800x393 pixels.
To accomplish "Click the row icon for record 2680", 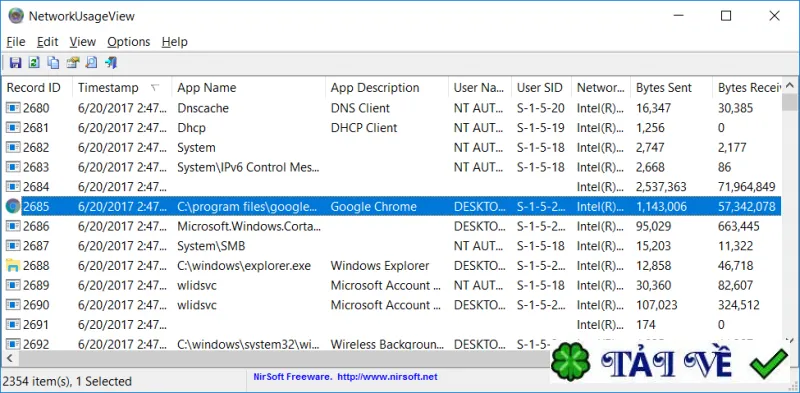I will click(x=12, y=108).
